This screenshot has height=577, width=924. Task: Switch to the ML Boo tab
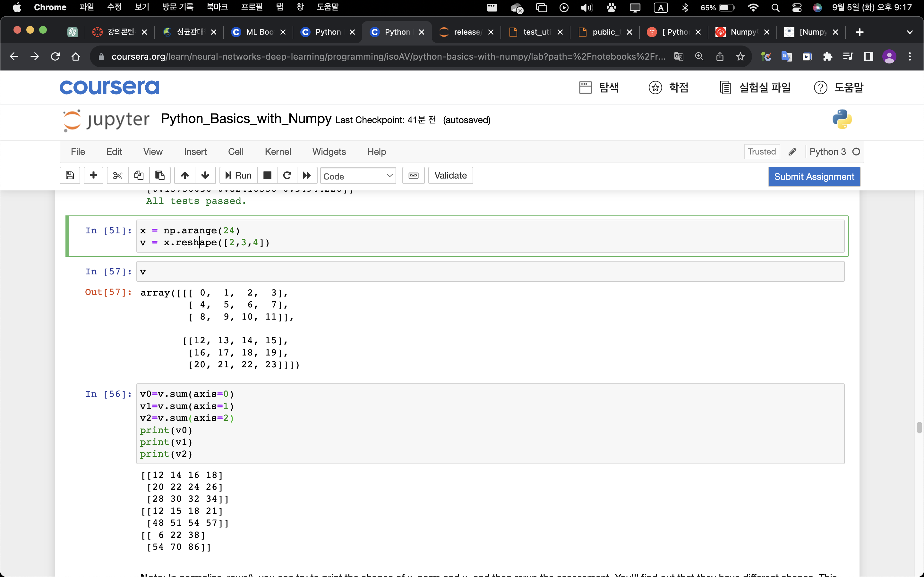tap(259, 32)
